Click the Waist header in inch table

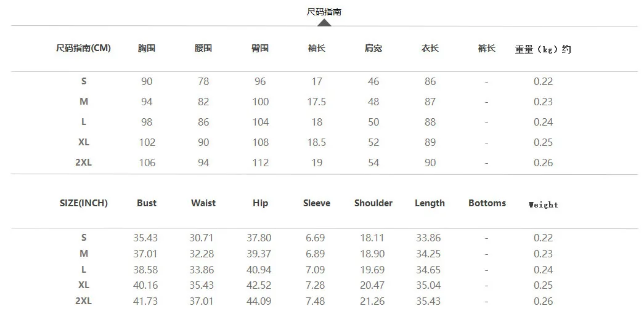(x=203, y=203)
